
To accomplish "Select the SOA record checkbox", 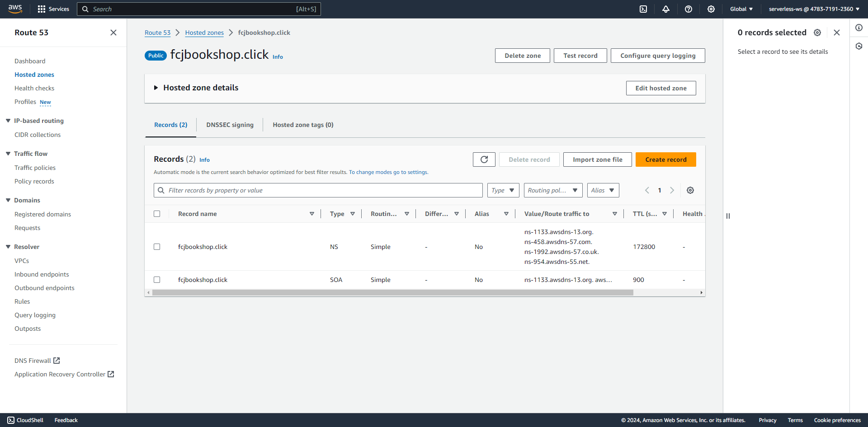I will [157, 280].
